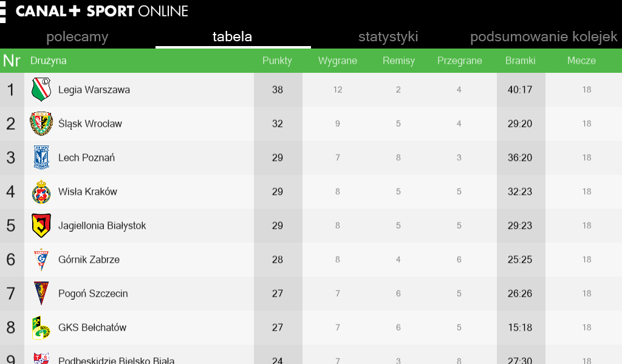Select Pogoń Szczecin team name

(93, 294)
